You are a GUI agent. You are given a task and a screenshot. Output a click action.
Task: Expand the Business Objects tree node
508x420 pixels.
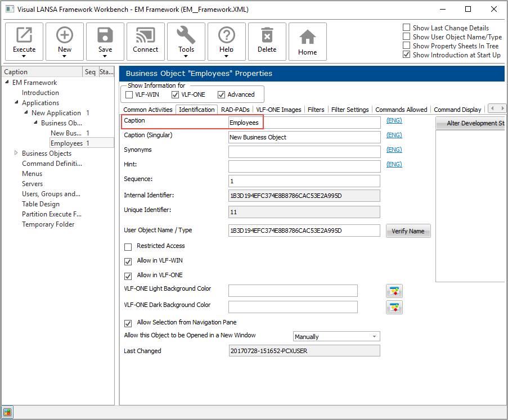(x=16, y=153)
